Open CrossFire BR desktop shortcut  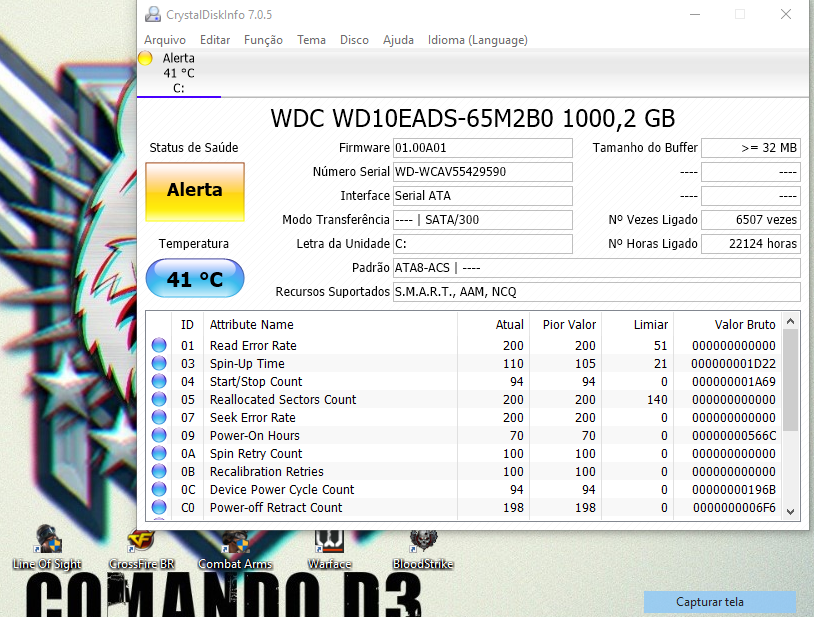(141, 547)
